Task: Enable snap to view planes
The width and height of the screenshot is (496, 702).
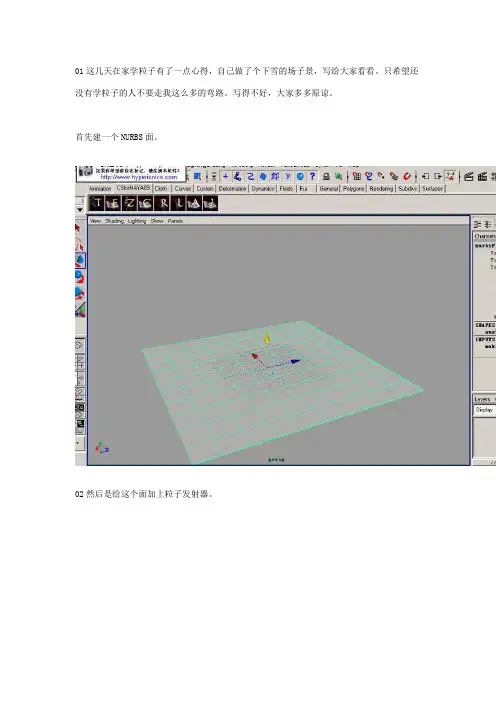Action: coord(394,176)
